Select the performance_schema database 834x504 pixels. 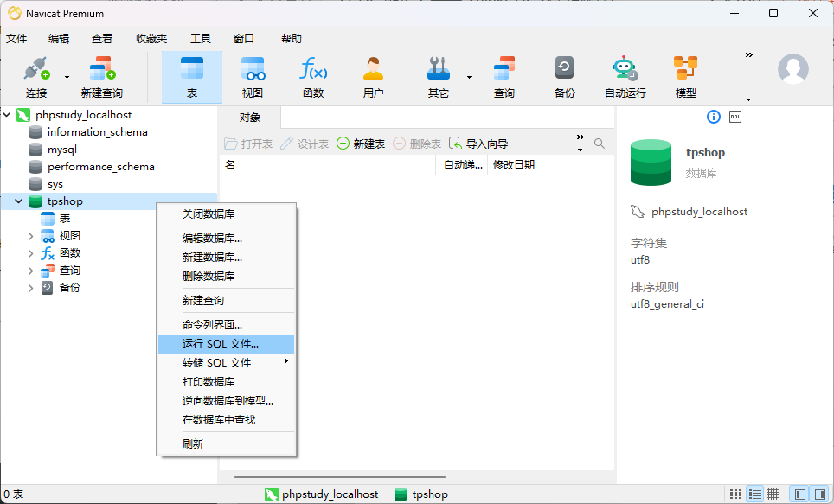(100, 167)
